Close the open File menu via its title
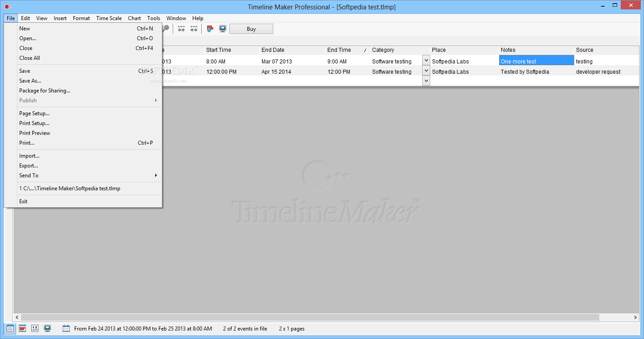 (11, 18)
